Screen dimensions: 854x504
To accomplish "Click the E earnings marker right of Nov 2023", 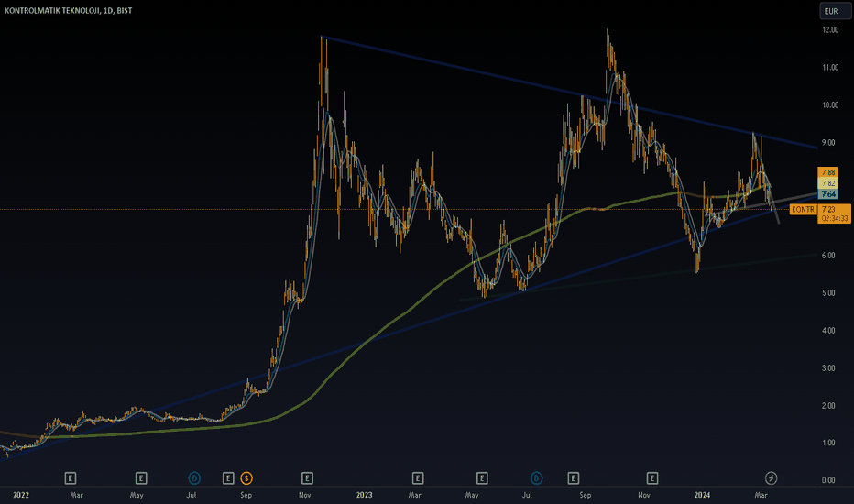I will point(651,478).
